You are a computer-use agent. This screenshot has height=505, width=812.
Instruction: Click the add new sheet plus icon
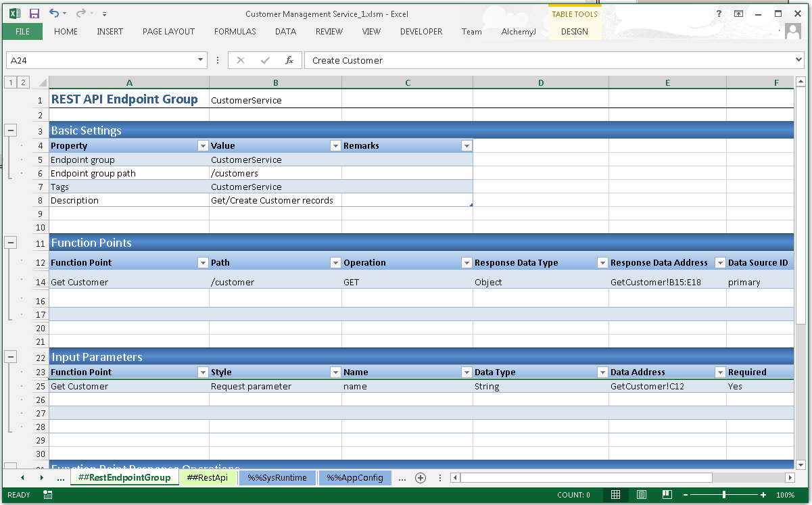point(420,478)
